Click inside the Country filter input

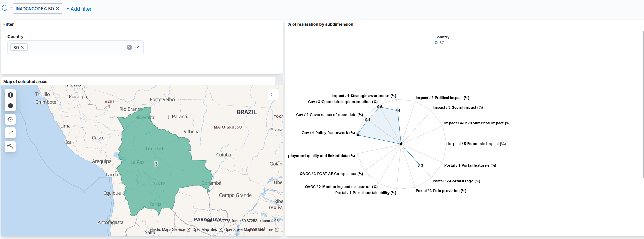[75, 47]
